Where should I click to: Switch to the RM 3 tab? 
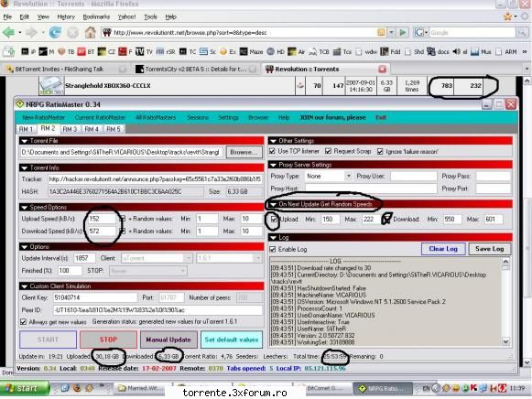click(x=70, y=129)
